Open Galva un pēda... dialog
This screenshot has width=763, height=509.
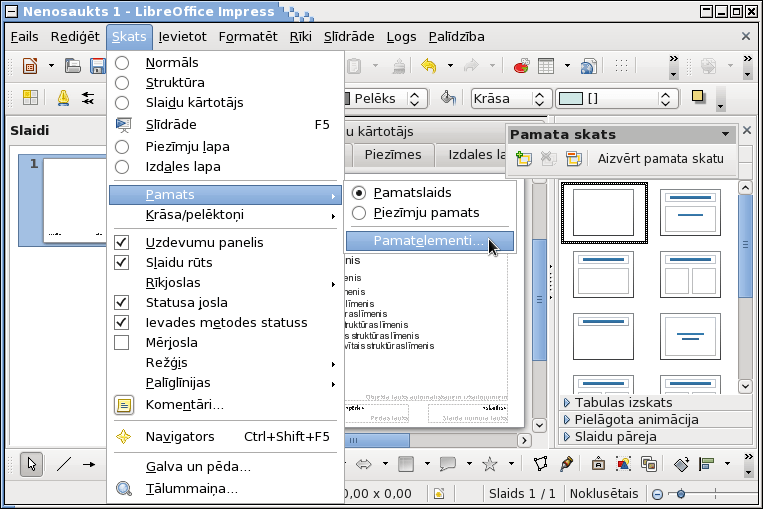coord(224,467)
